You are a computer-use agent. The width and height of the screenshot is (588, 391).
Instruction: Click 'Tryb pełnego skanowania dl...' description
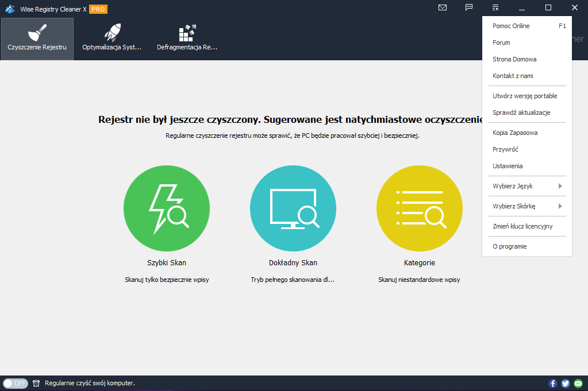pos(293,280)
